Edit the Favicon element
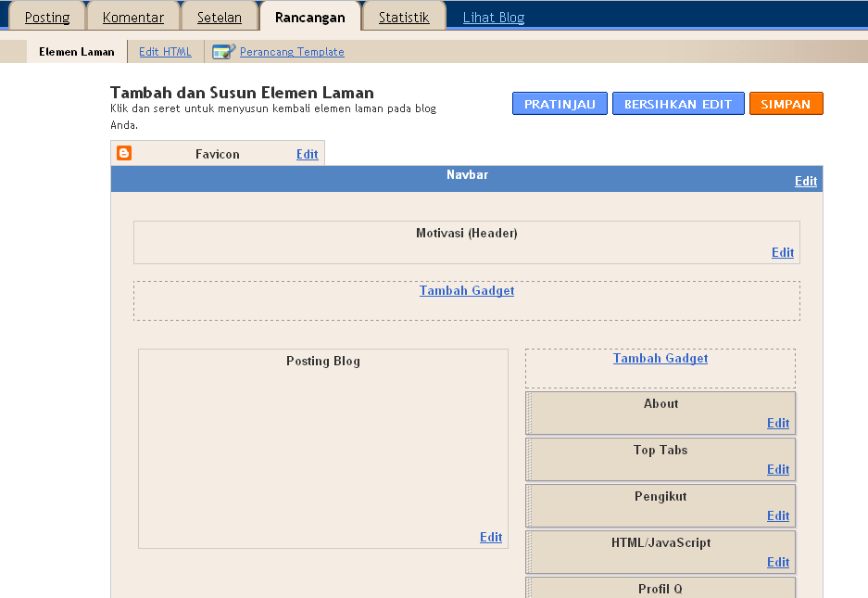 [x=308, y=154]
